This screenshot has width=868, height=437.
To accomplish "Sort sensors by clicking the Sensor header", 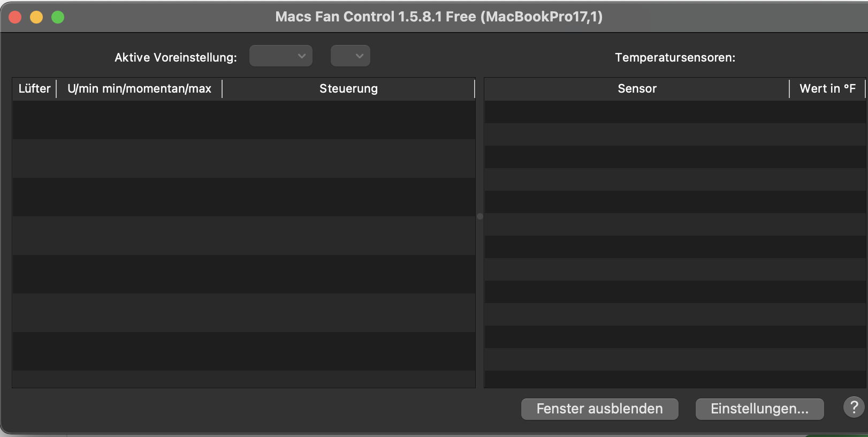I will pyautogui.click(x=637, y=88).
